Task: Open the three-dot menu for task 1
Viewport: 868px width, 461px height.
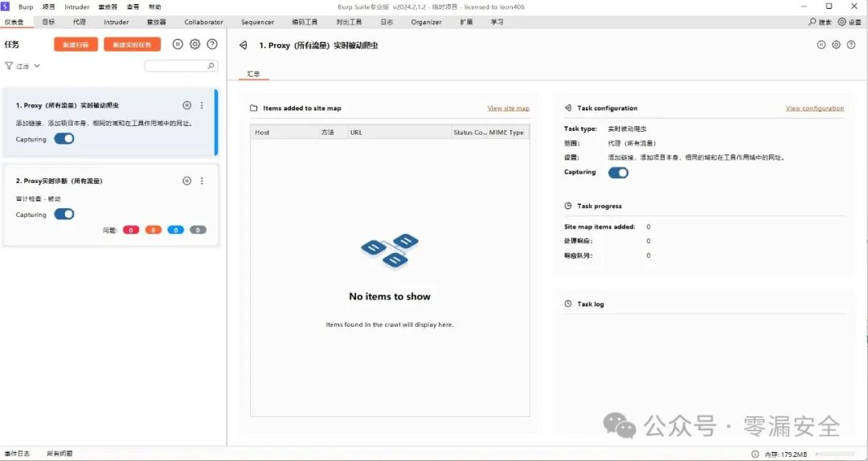Action: click(202, 105)
